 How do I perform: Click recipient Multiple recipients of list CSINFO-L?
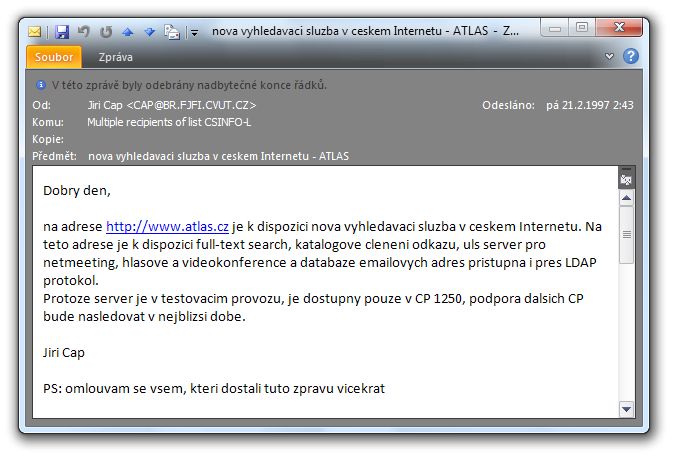coord(169,122)
